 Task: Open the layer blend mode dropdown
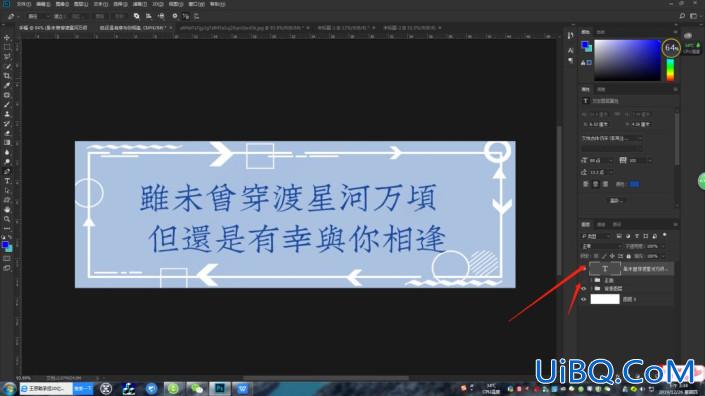point(601,246)
